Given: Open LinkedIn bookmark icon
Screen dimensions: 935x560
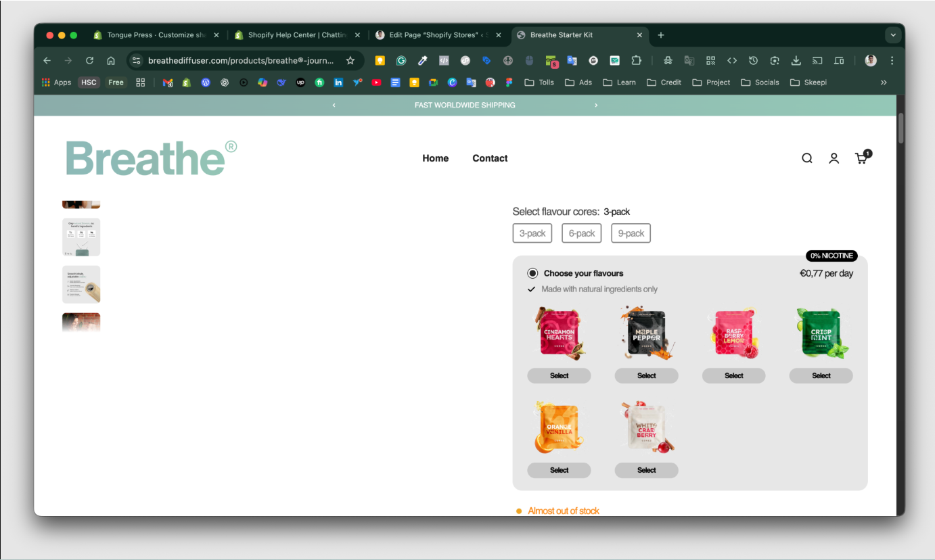Looking at the screenshot, I should (x=338, y=83).
